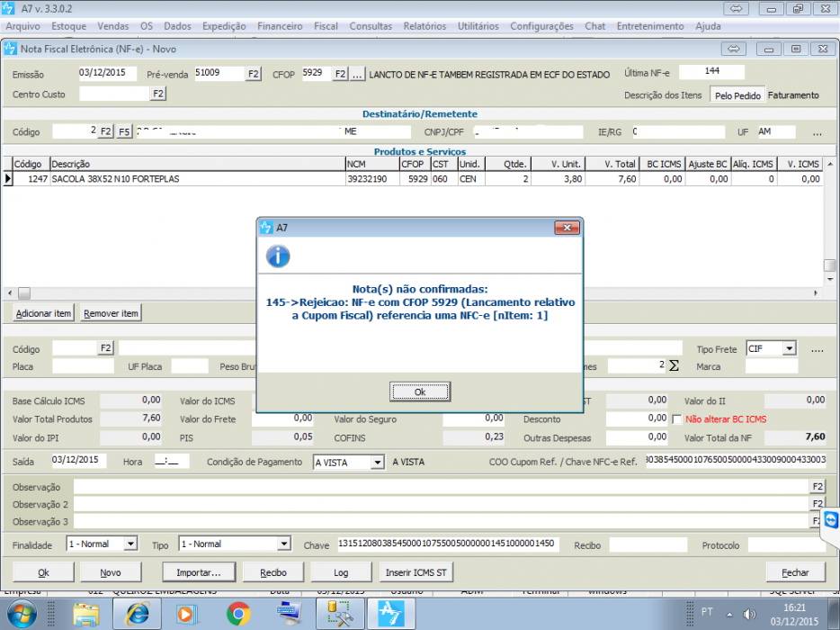Click the TeamViewer side panel icon
This screenshot has height=630, width=840.
point(831,520)
